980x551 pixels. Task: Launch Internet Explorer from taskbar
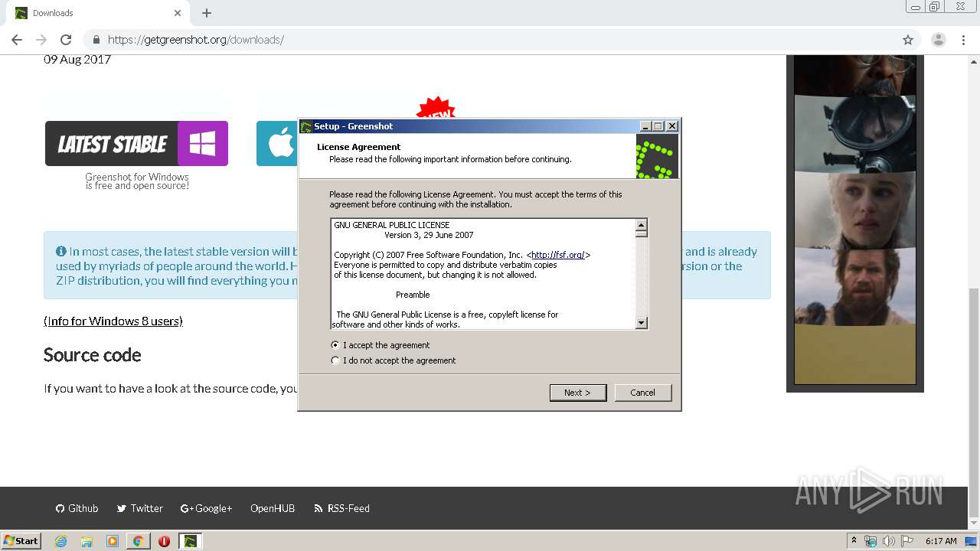(x=60, y=541)
